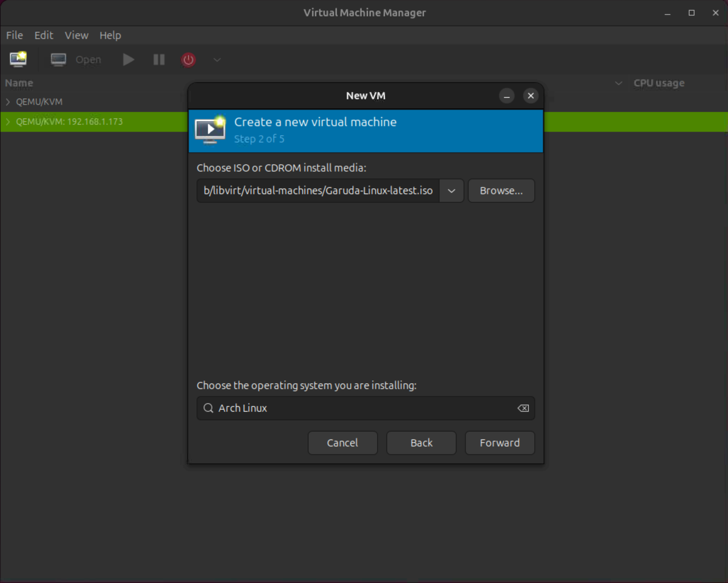Open the View menu

pos(76,35)
